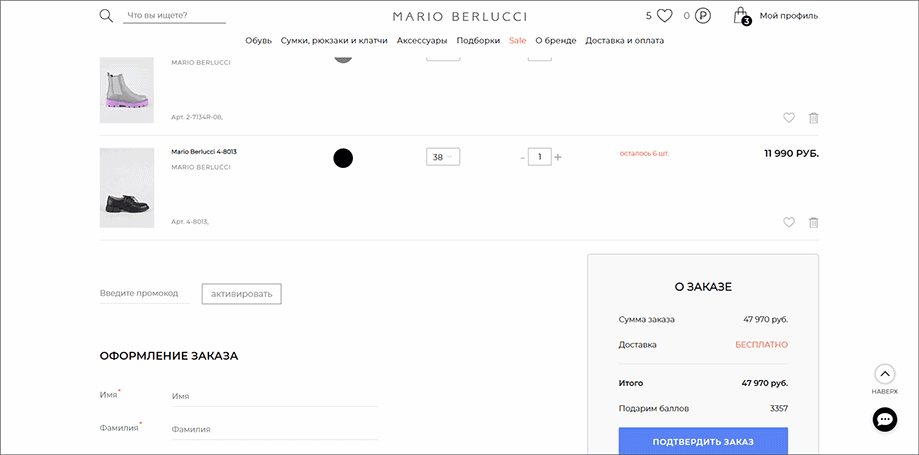The width and height of the screenshot is (919, 455).
Task: Click 'Введите промокод' input field
Action: point(145,293)
